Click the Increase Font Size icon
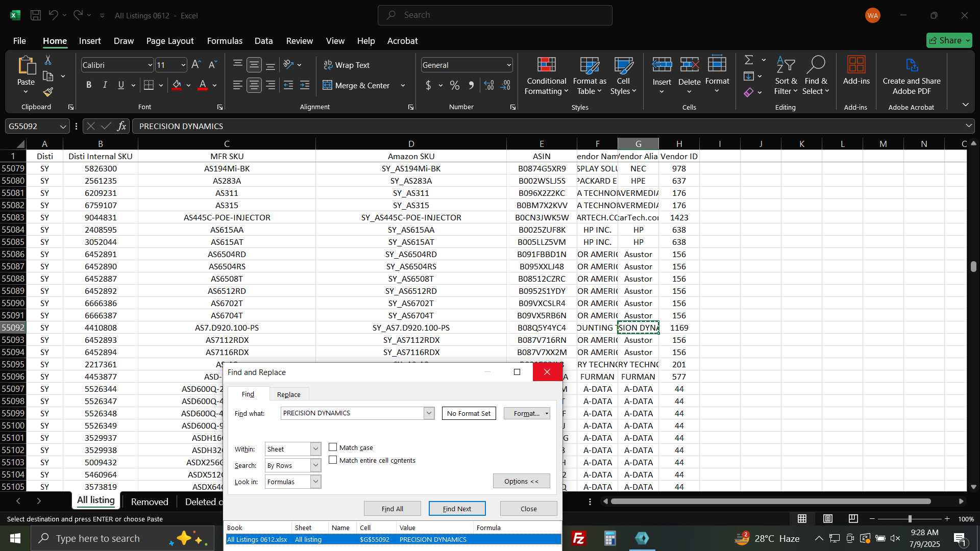The image size is (980, 551). pos(196,65)
